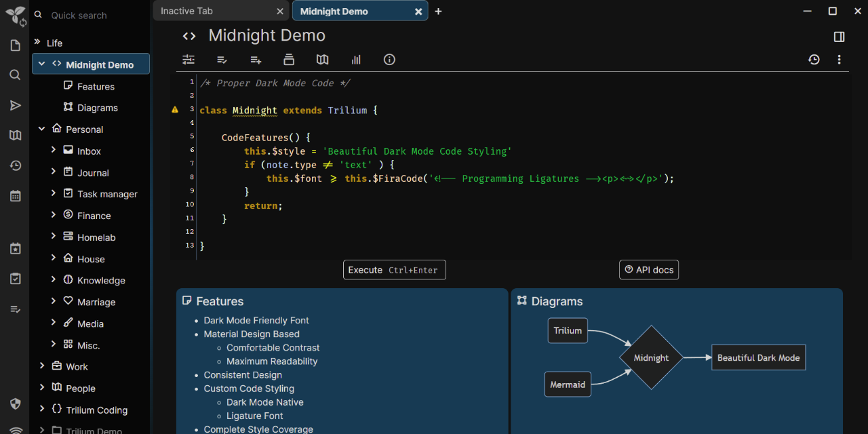The width and height of the screenshot is (868, 434).
Task: Click the Execute Ctrl+Enter button
Action: coord(395,270)
